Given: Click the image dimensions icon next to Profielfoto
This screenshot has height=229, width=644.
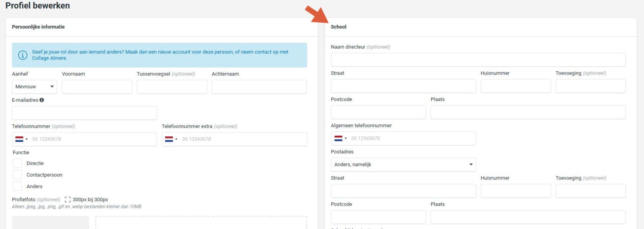Looking at the screenshot, I should click(68, 200).
